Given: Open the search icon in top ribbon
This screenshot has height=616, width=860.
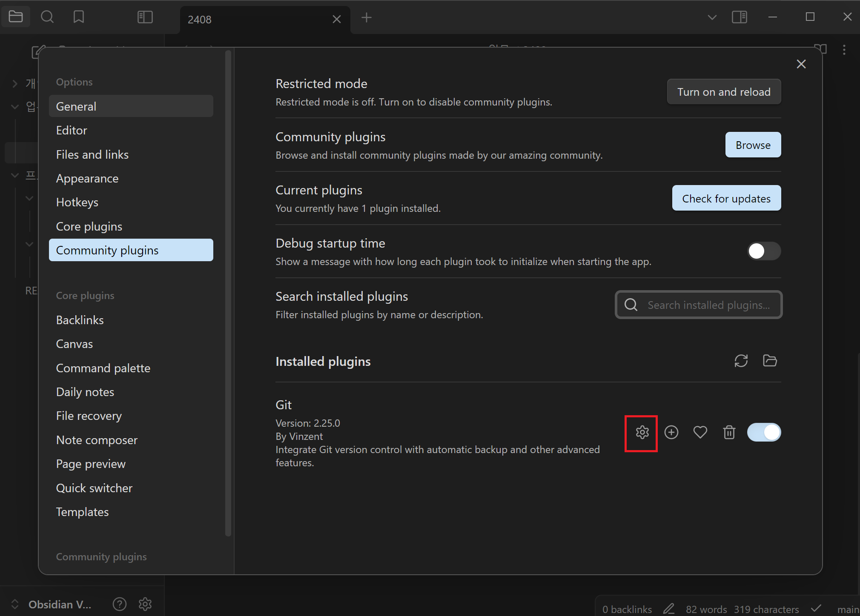Looking at the screenshot, I should pos(47,17).
